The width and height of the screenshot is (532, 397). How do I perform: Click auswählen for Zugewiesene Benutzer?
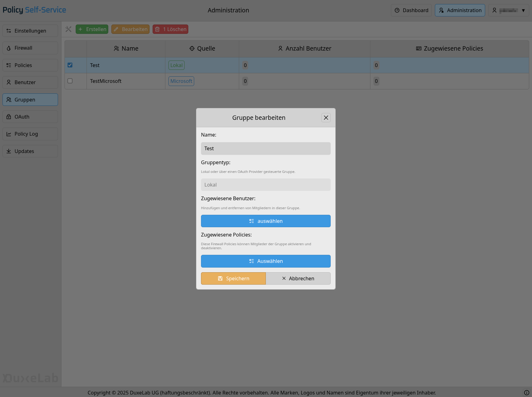pyautogui.click(x=266, y=221)
